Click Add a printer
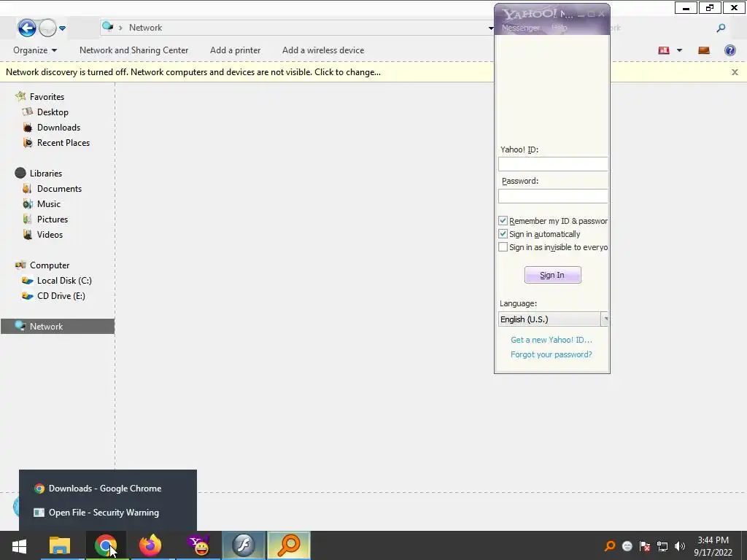Screen dimensions: 747x560 [236, 50]
